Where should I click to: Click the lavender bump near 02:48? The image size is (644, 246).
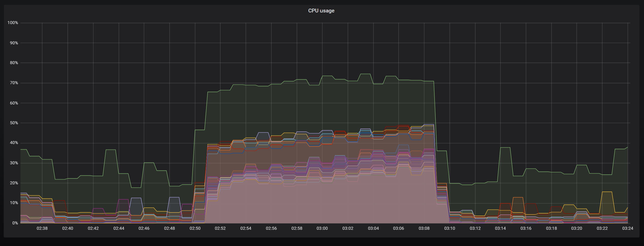[x=174, y=197]
